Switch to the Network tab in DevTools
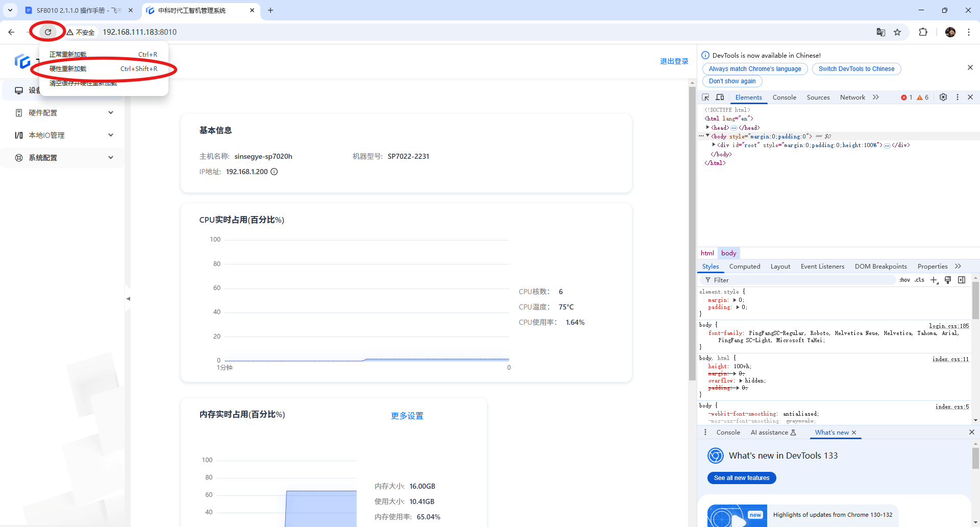The width and height of the screenshot is (980, 527). click(852, 98)
